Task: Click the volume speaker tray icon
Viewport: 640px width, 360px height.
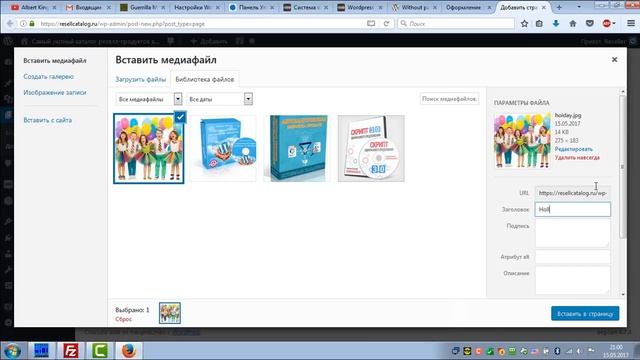Action: coord(579,351)
